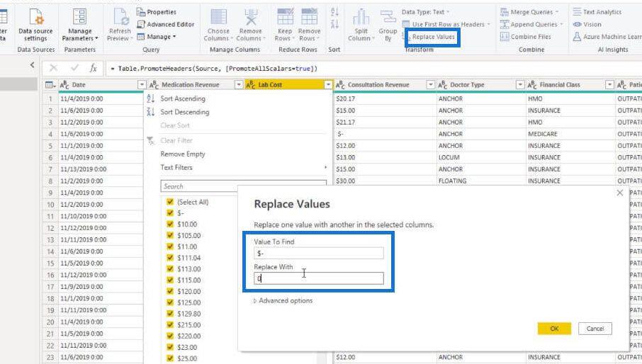Click Replace Values in ribbon
The width and height of the screenshot is (642, 364).
click(433, 37)
